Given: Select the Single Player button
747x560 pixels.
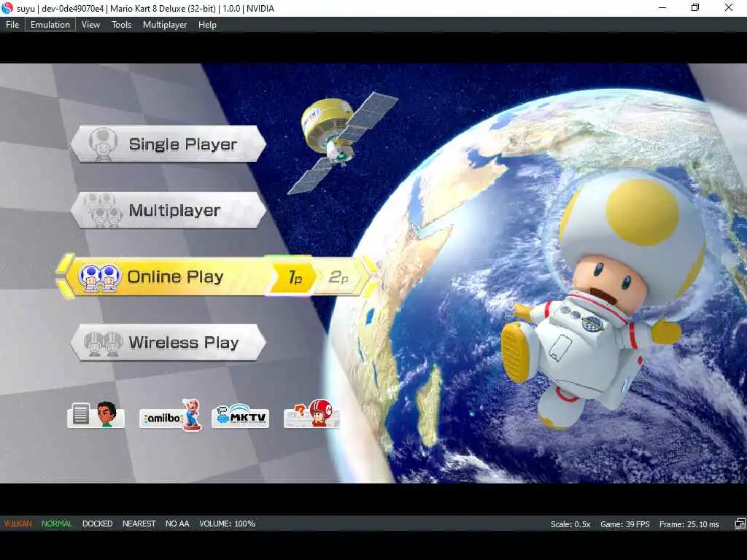Looking at the screenshot, I should pos(169,144).
